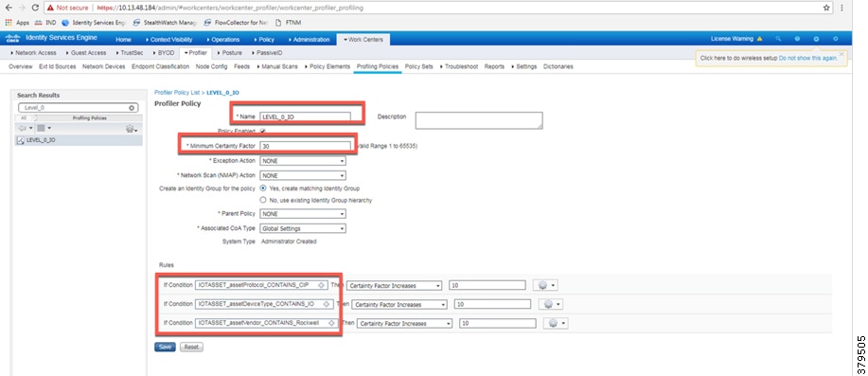
Task: Select No, use existing Identity Group hierarchy
Action: (263, 200)
